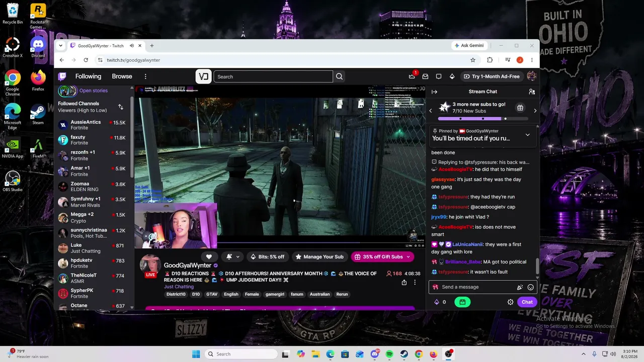Open Steam desktop shortcut
Screen dimensions: 644x362
pos(38,114)
